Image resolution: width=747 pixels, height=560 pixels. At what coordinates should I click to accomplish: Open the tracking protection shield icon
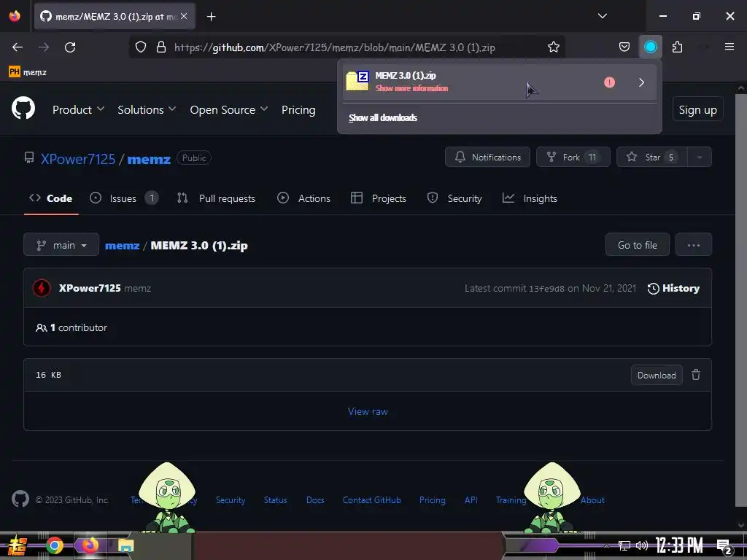[141, 47]
